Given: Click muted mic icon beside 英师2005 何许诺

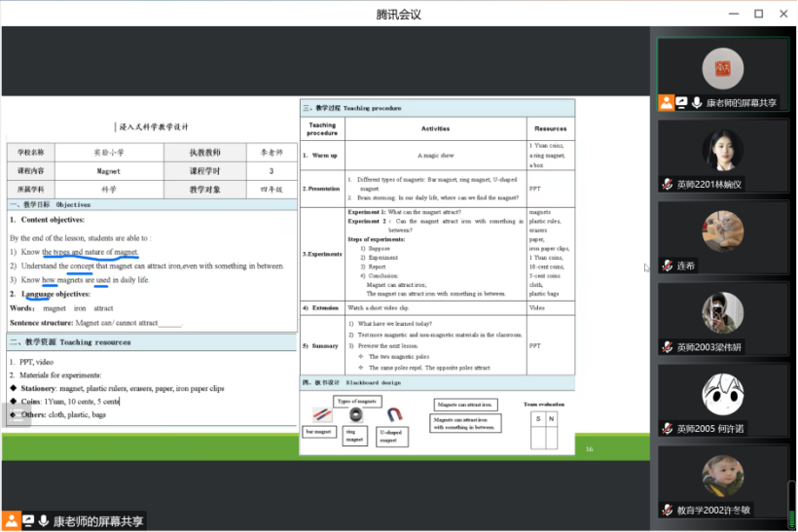Looking at the screenshot, I should (668, 428).
